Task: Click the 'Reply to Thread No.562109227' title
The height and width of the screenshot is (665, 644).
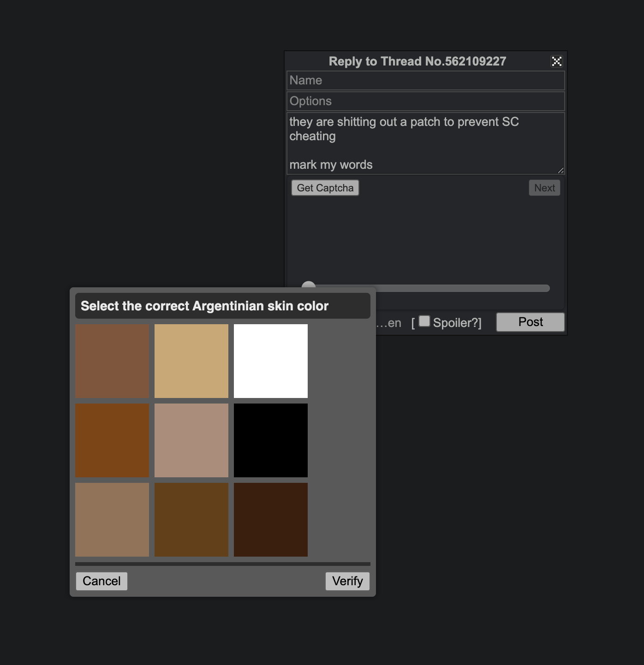Action: coord(417,61)
